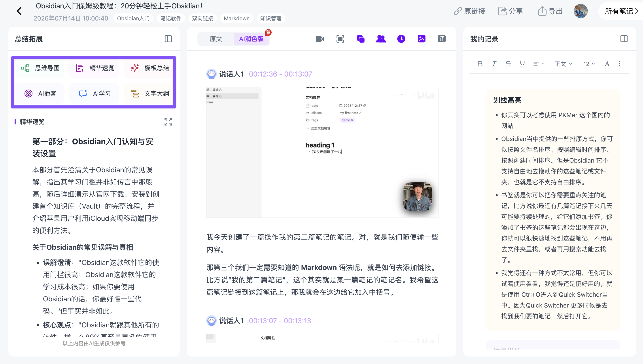Click the 精华速览 section heading

pos(32,122)
